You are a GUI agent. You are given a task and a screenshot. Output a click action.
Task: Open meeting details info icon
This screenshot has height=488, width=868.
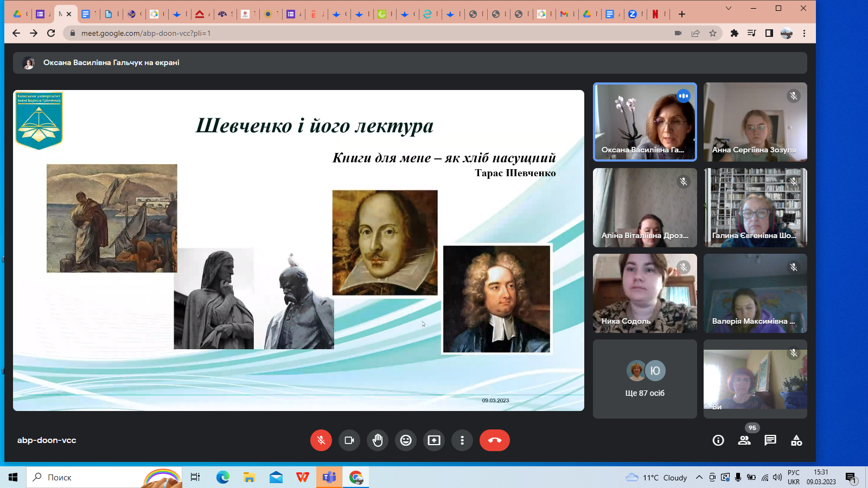718,440
